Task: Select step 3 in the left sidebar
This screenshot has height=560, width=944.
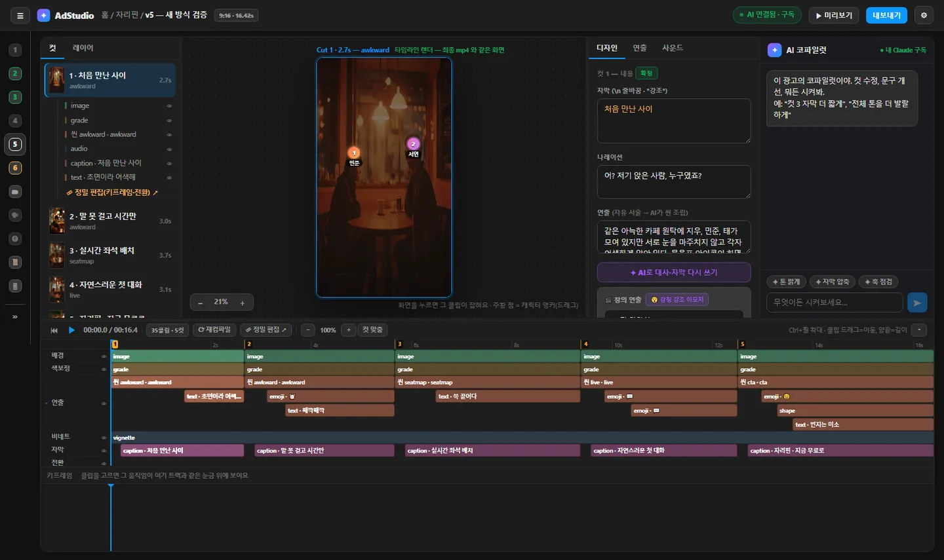Action: click(15, 97)
